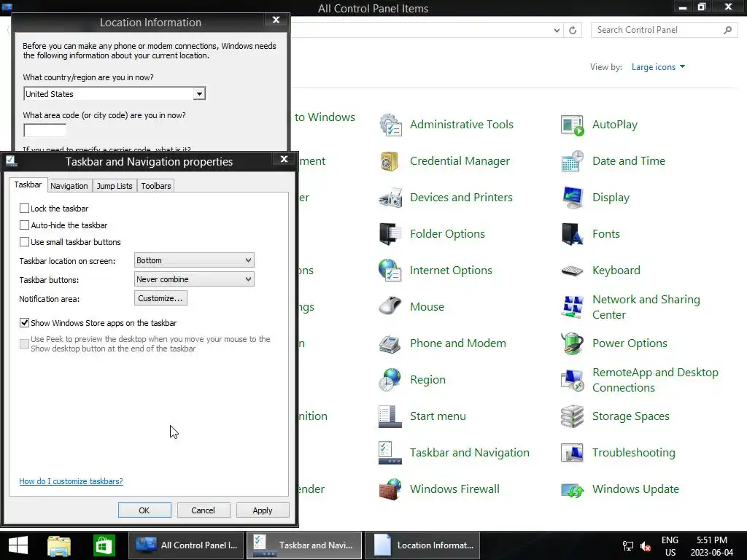Open Windows Store from the taskbar

(104, 545)
